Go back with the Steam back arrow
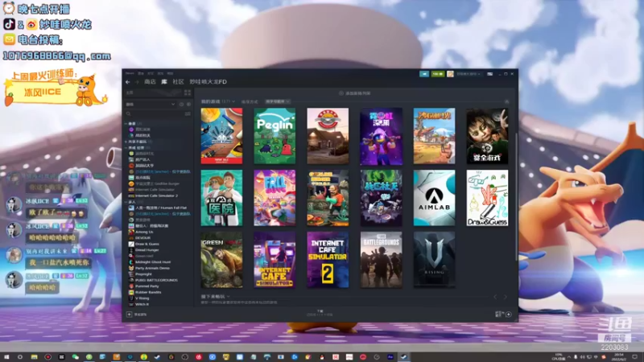Screen dimensions: 644x362 (128, 82)
